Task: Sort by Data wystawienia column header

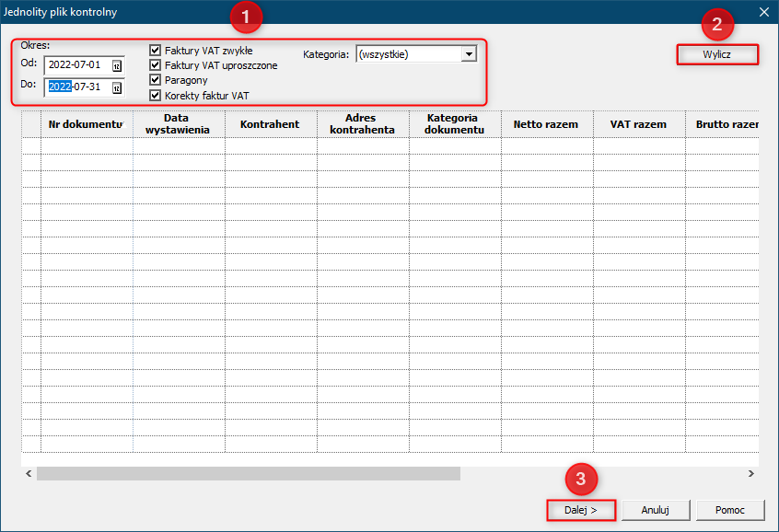Action: click(x=179, y=124)
